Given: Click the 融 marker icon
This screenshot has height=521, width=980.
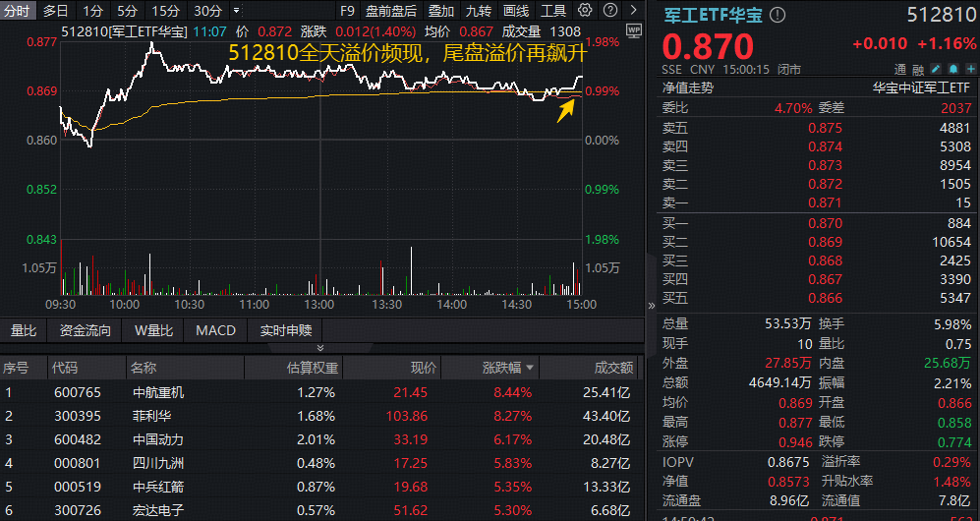Looking at the screenshot, I should pyautogui.click(x=918, y=69).
